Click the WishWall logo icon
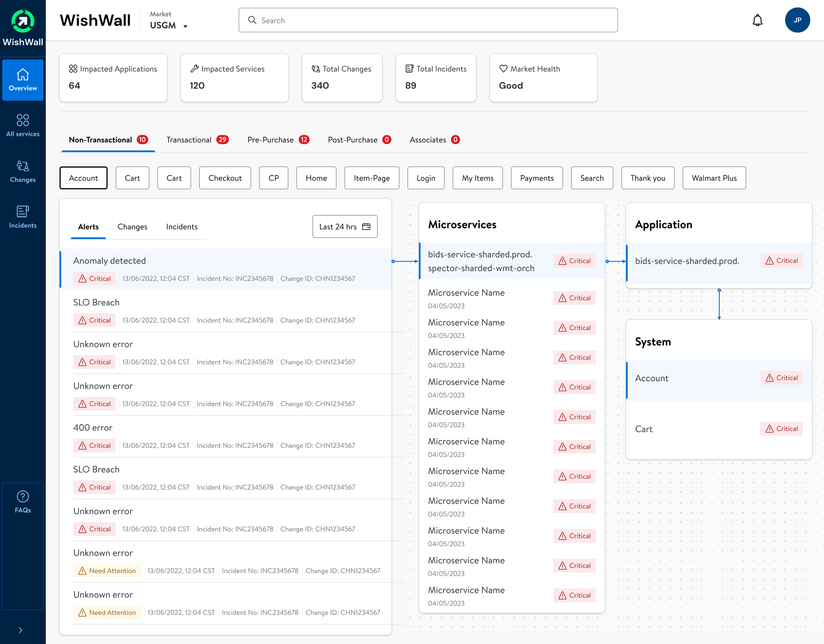The width and height of the screenshot is (824, 644). [x=23, y=21]
